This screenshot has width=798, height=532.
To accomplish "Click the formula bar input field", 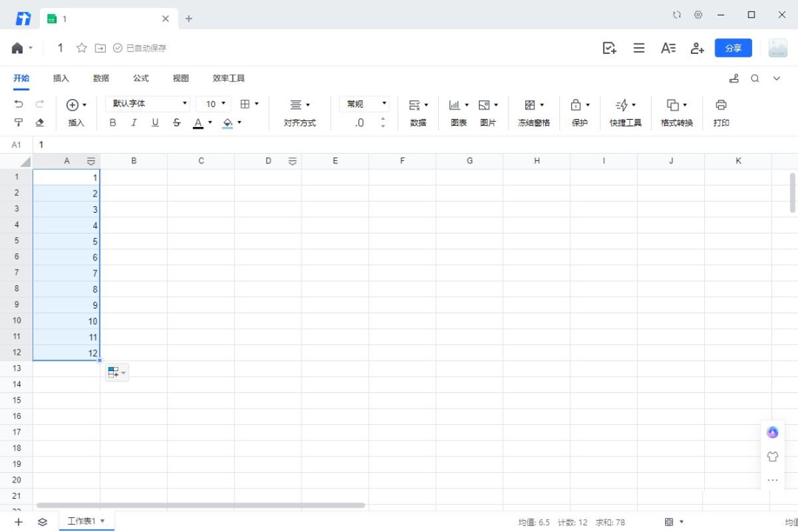I will tap(369, 145).
